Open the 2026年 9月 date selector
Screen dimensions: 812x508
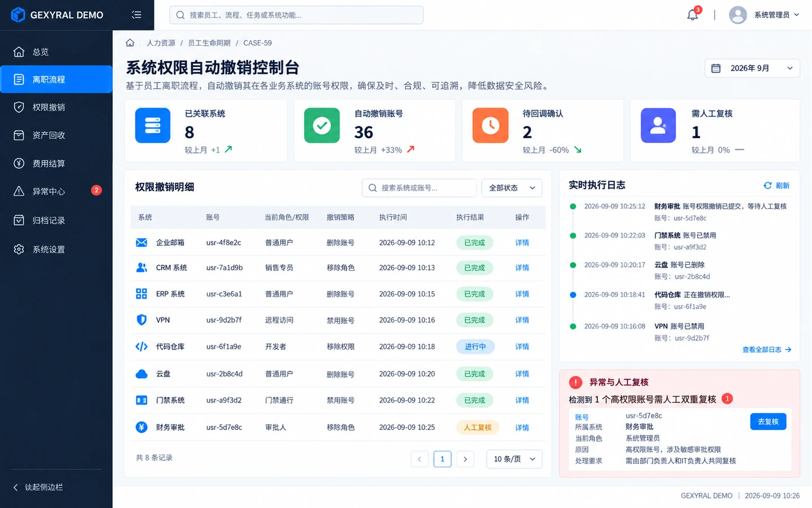click(x=752, y=68)
